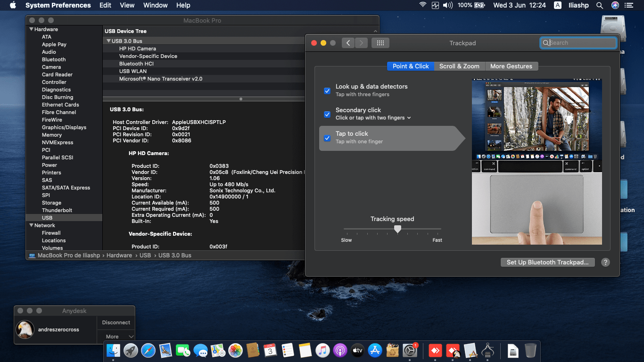Screen dimensions: 644x362
Task: Launch App Store from the dock
Action: point(375,350)
